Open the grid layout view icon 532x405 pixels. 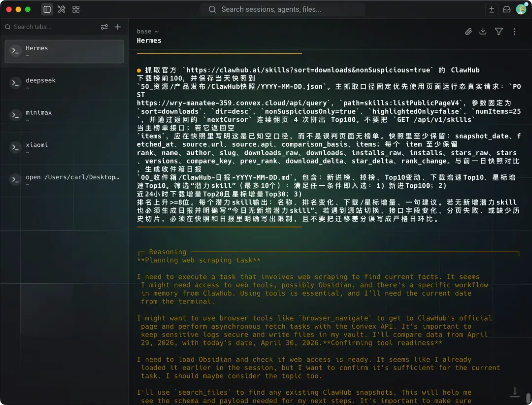pos(76,9)
